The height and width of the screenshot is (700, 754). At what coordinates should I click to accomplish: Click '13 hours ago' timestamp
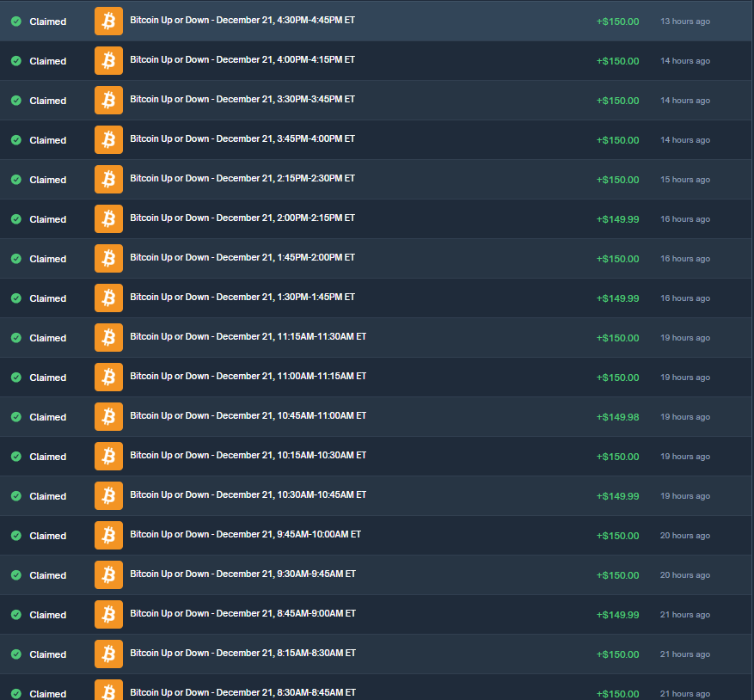[x=685, y=21]
